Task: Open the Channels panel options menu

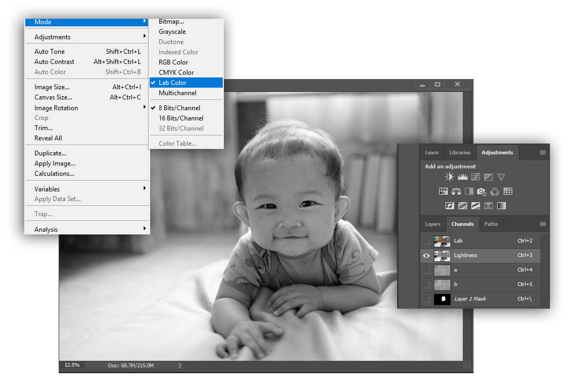Action: tap(543, 224)
